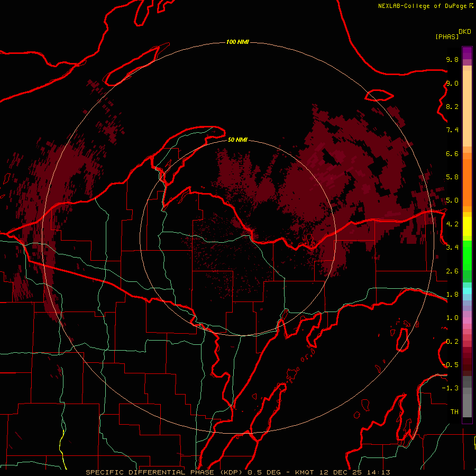Pick the bright green color bar segment
Viewport: 476px width, 476px height.
point(467,257)
